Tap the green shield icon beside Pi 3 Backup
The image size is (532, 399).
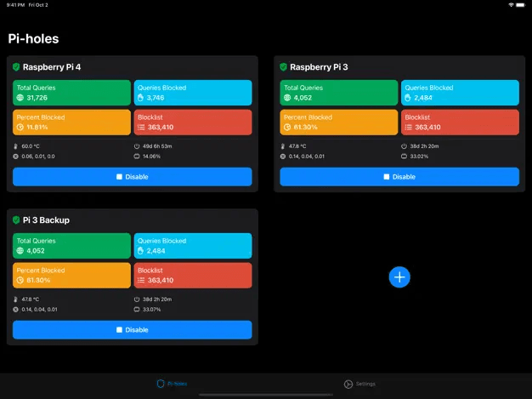(16, 220)
